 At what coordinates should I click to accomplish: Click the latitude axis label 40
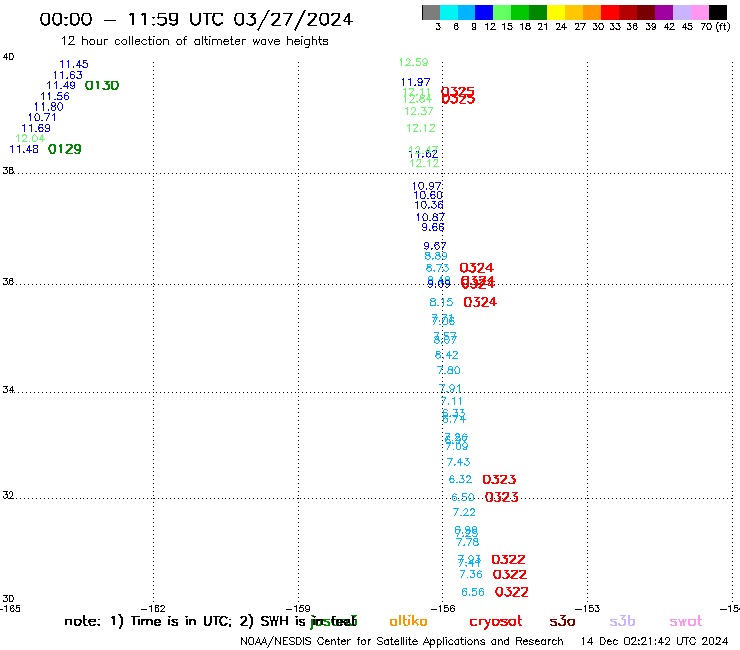(x=8, y=57)
